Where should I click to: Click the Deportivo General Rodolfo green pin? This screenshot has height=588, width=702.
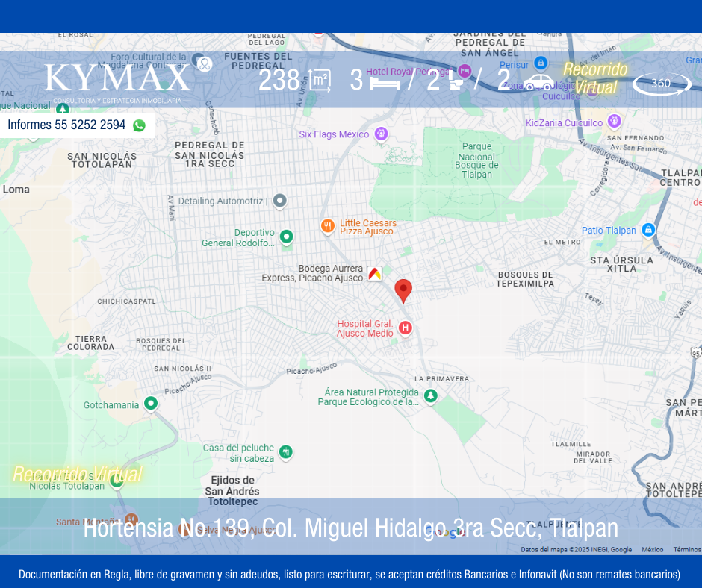[287, 237]
